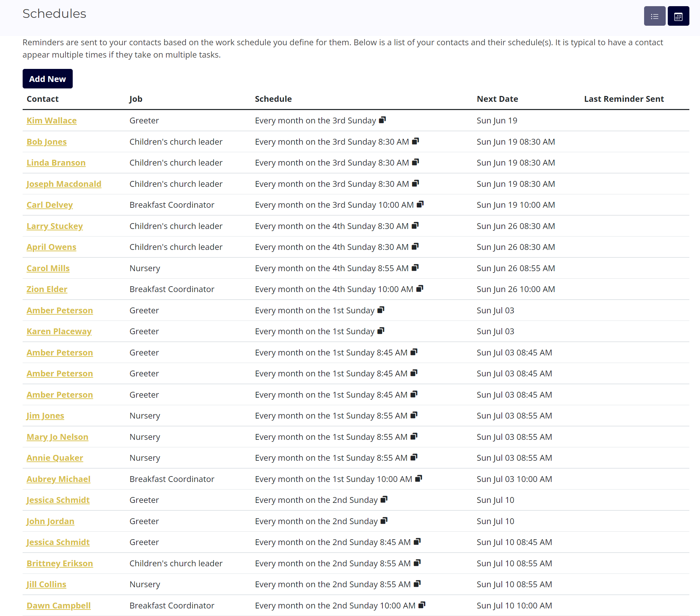Screen dimensions: 700x616
Task: Open Bob Jones contact link
Action: point(47,142)
